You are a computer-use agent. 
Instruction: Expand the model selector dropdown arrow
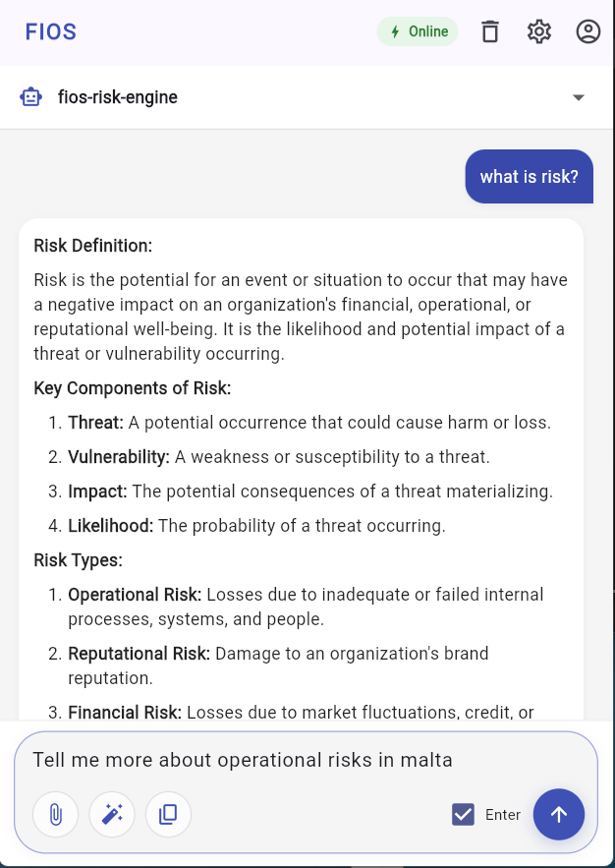[579, 97]
